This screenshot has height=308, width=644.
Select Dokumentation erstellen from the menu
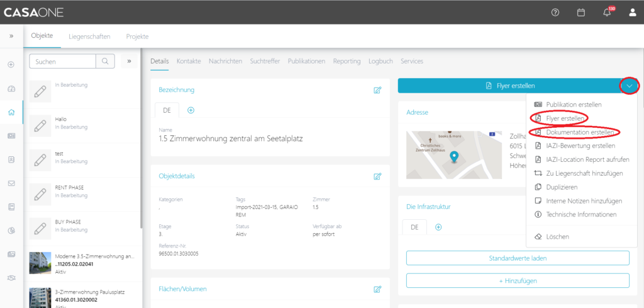(x=579, y=132)
